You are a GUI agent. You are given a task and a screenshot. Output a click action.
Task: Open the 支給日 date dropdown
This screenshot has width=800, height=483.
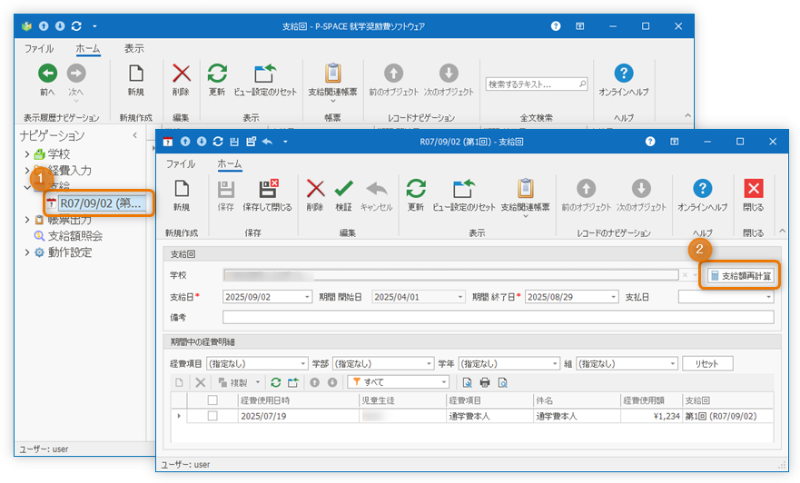[x=306, y=297]
